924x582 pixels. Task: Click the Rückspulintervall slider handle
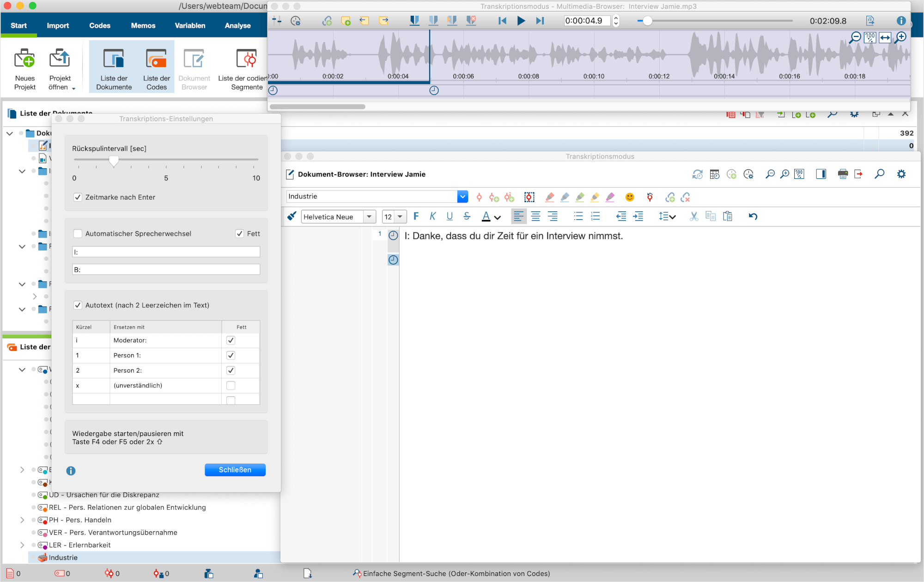coord(114,161)
